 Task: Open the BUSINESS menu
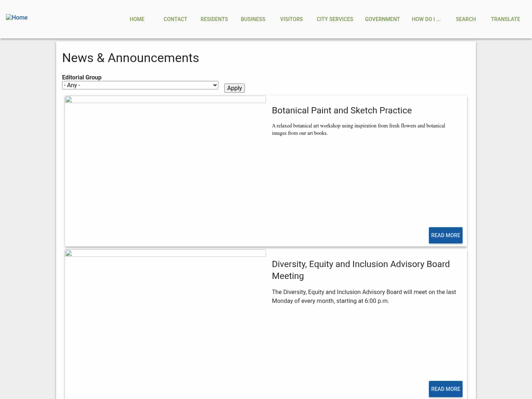point(253,19)
